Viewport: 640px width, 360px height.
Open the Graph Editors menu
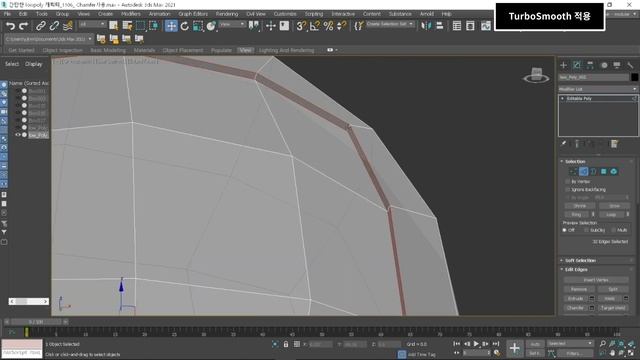(x=193, y=14)
